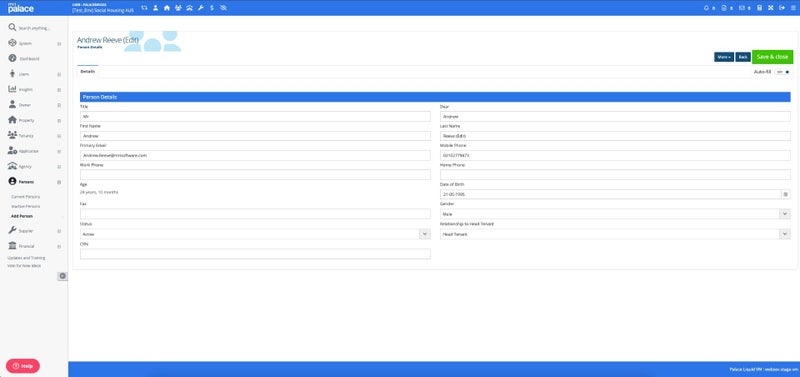This screenshot has height=377, width=800.
Task: Expand the Application sidebar section
Action: pyautogui.click(x=59, y=152)
